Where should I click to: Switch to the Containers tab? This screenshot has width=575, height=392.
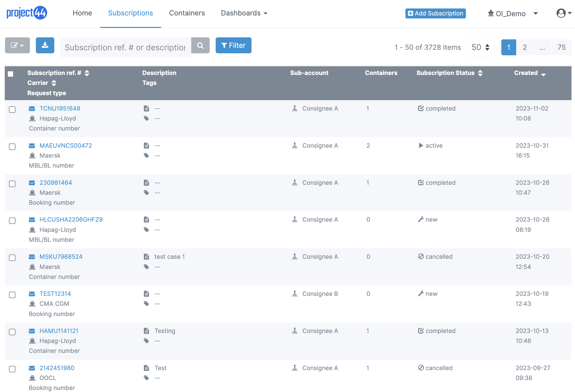(187, 13)
